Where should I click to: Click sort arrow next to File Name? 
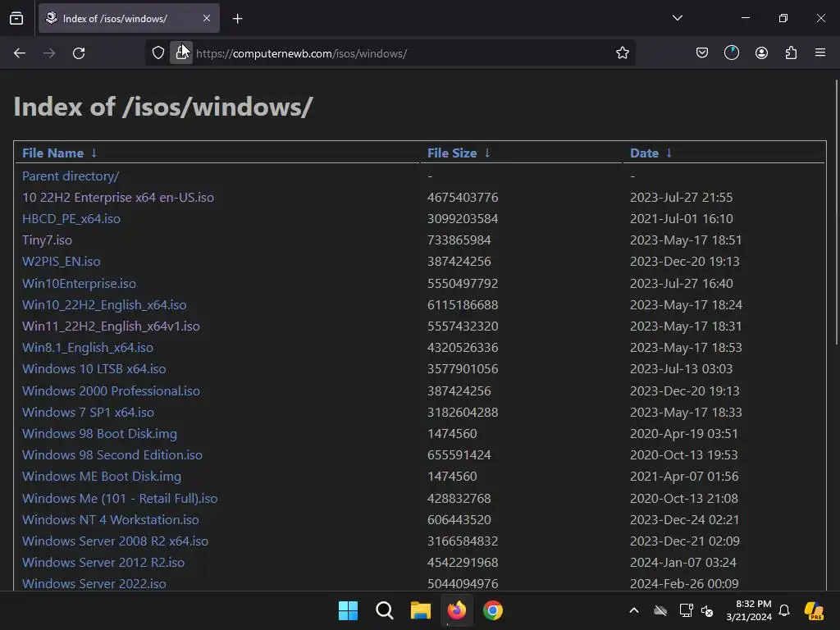point(94,153)
